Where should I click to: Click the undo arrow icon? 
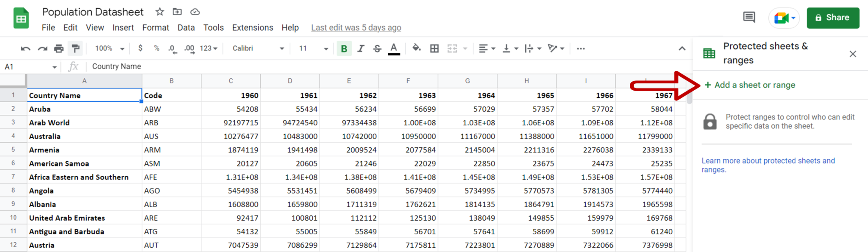tap(25, 49)
